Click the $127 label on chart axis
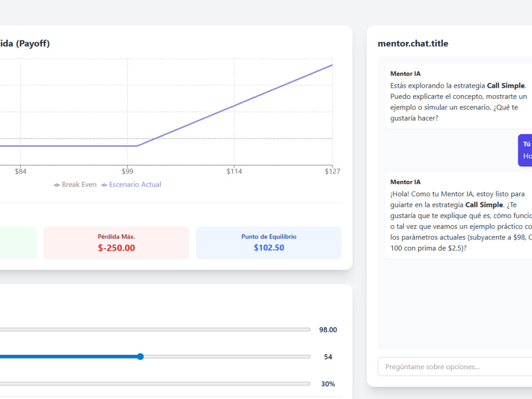 point(332,171)
